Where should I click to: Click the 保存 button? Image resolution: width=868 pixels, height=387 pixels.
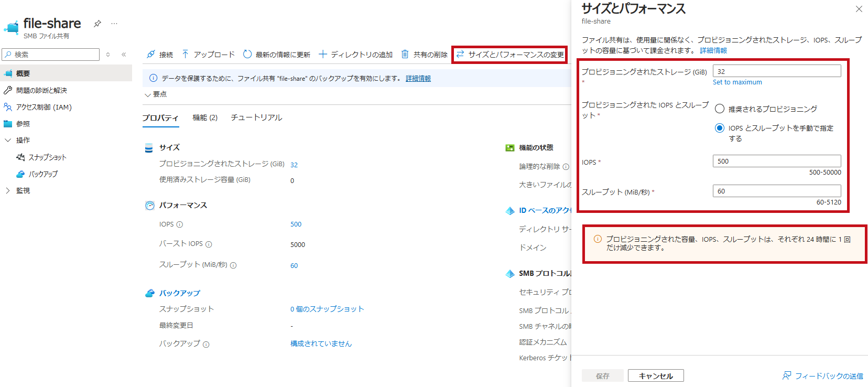tap(603, 375)
